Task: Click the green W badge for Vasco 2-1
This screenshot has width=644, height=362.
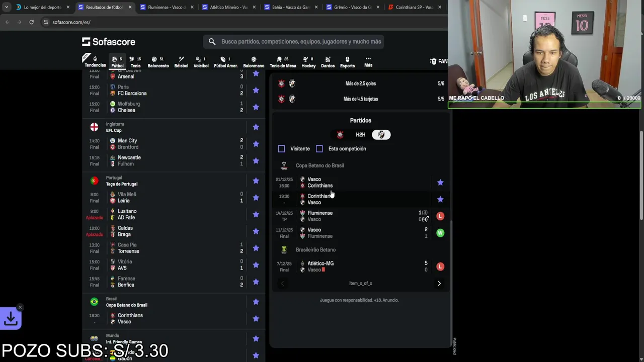Action: click(440, 233)
